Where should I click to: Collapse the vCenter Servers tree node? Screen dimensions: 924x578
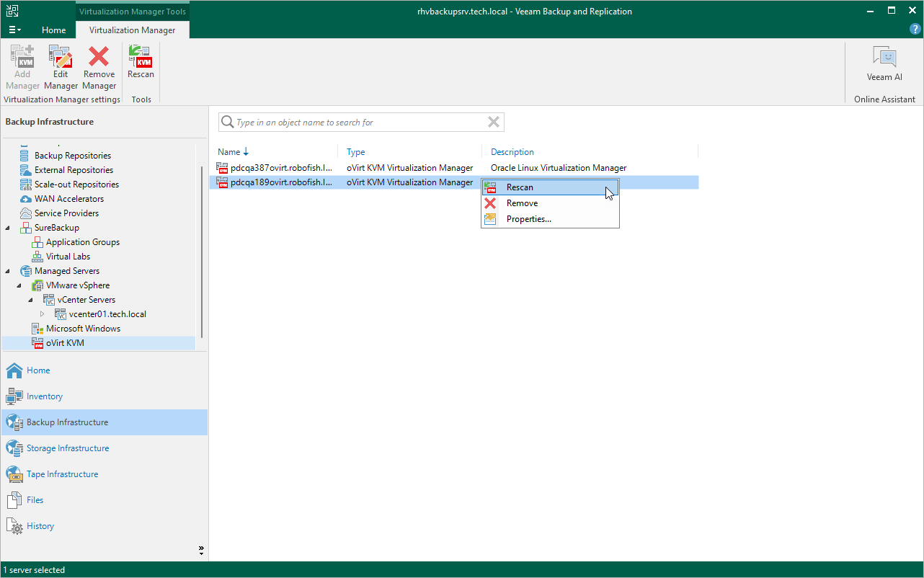(31, 300)
